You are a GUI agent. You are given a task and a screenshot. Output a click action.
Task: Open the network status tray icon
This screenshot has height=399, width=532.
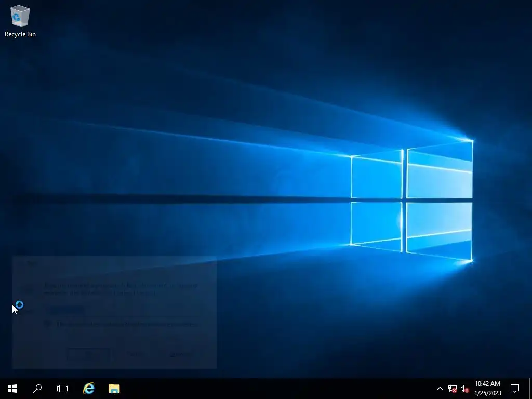[x=453, y=389]
